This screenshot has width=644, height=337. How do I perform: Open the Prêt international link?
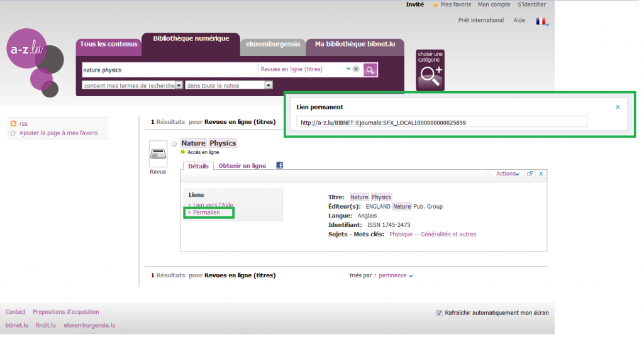(481, 20)
